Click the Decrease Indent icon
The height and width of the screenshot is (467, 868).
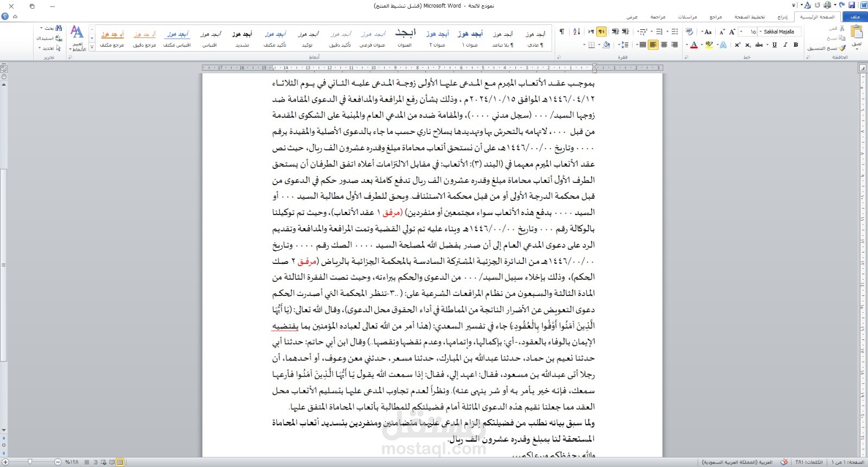[626, 31]
